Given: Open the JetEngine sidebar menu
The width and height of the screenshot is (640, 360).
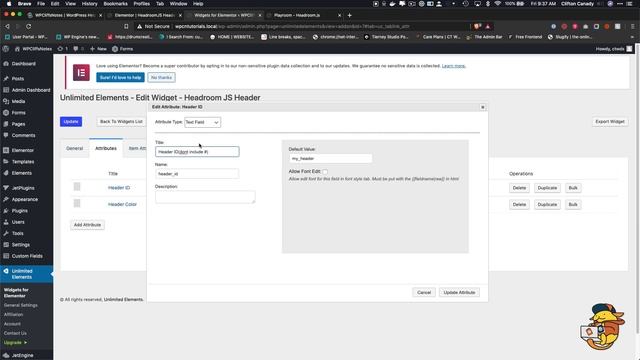Looking at the screenshot, I should [22, 356].
